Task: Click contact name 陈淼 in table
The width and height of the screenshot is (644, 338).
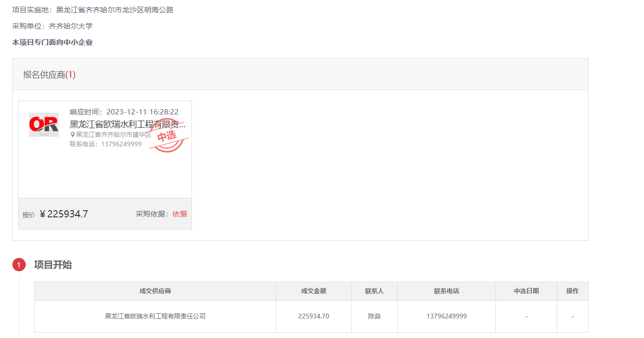Action: click(374, 316)
